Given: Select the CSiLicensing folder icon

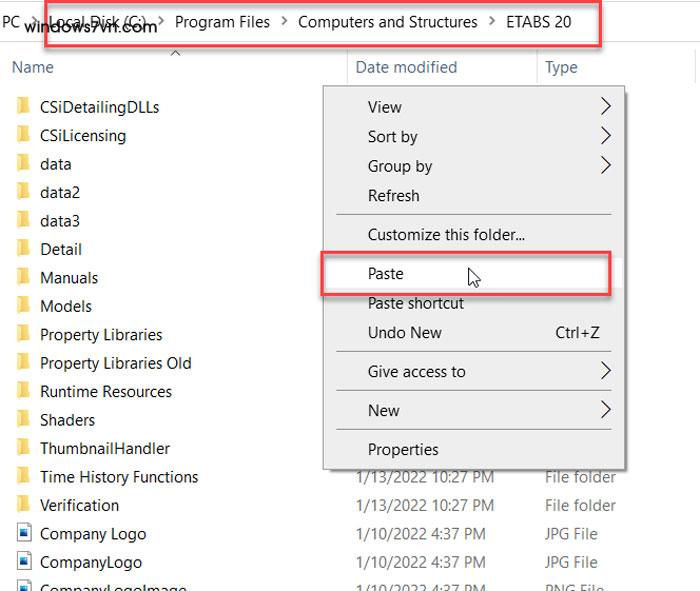Looking at the screenshot, I should tap(24, 135).
